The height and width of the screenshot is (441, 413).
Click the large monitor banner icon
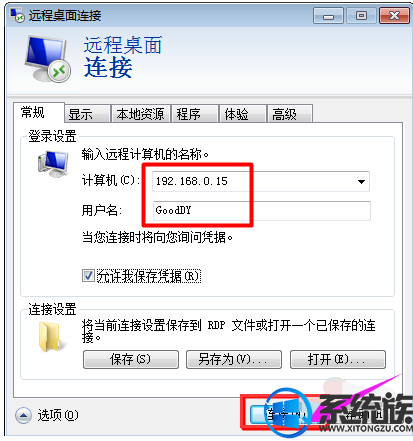(48, 59)
